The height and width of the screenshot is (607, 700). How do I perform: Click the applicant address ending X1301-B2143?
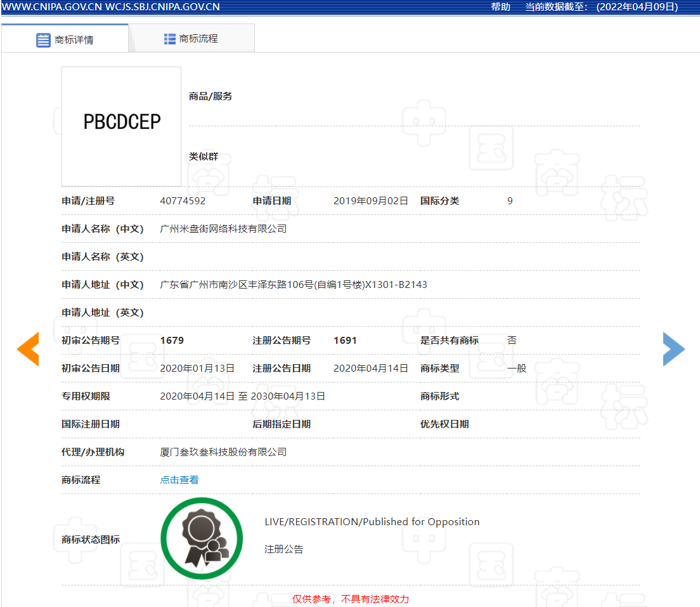294,285
